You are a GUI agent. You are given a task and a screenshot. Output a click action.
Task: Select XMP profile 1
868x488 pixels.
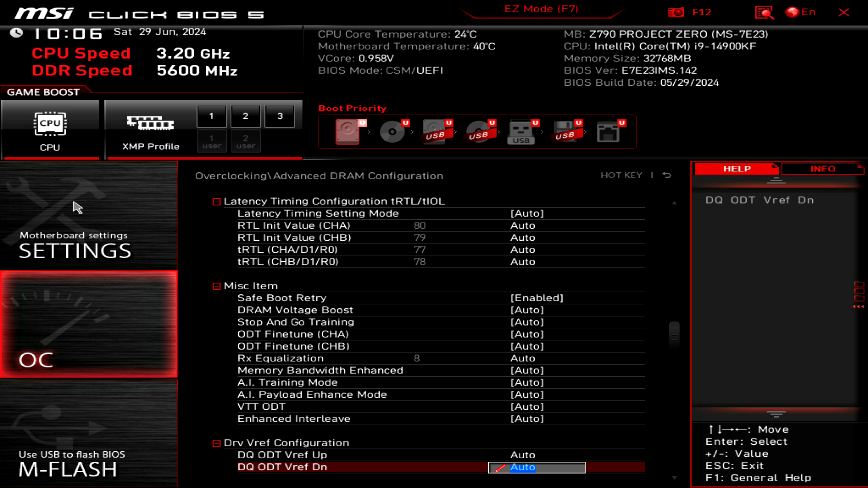pyautogui.click(x=212, y=116)
